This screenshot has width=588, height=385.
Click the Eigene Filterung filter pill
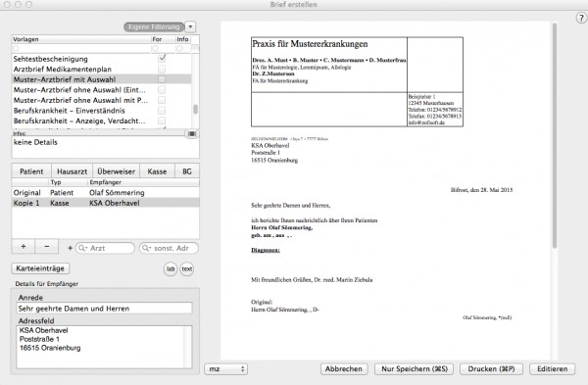click(x=154, y=27)
